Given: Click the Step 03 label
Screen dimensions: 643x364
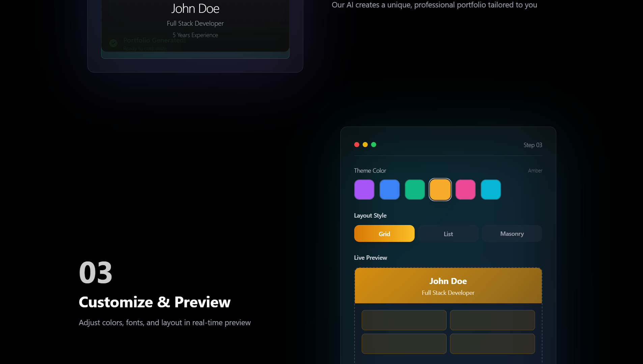Looking at the screenshot, I should click(532, 145).
